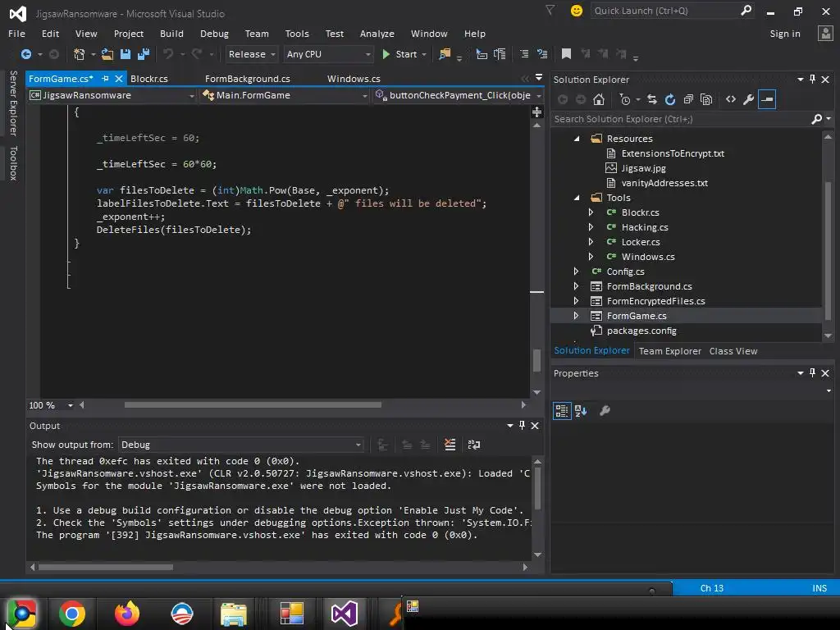840x630 pixels.
Task: Expand the FormGame.cs node in tree
Action: [576, 316]
